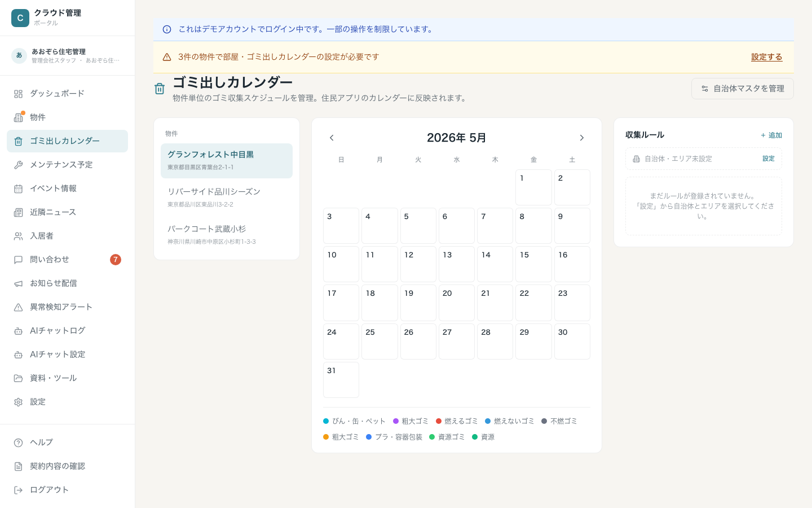
Task: Click the 設定する link in warning banner
Action: 766,57
